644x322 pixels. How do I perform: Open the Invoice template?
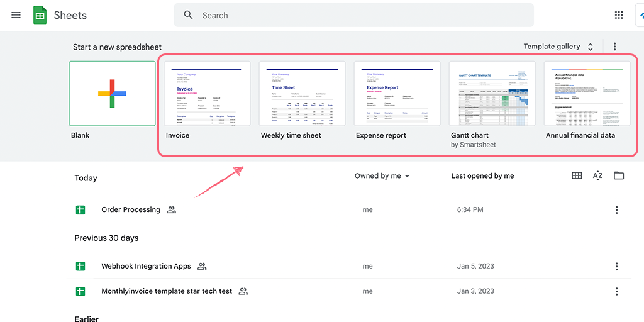(x=207, y=93)
